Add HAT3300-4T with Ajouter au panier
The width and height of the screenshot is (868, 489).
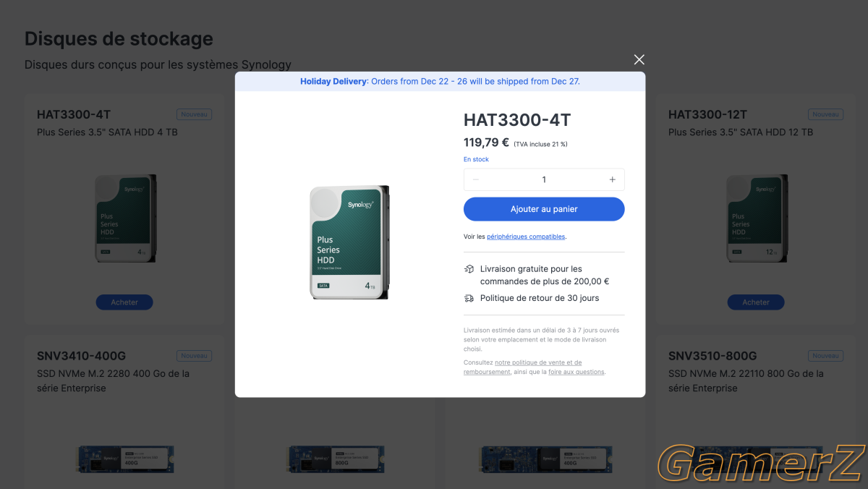pyautogui.click(x=544, y=209)
